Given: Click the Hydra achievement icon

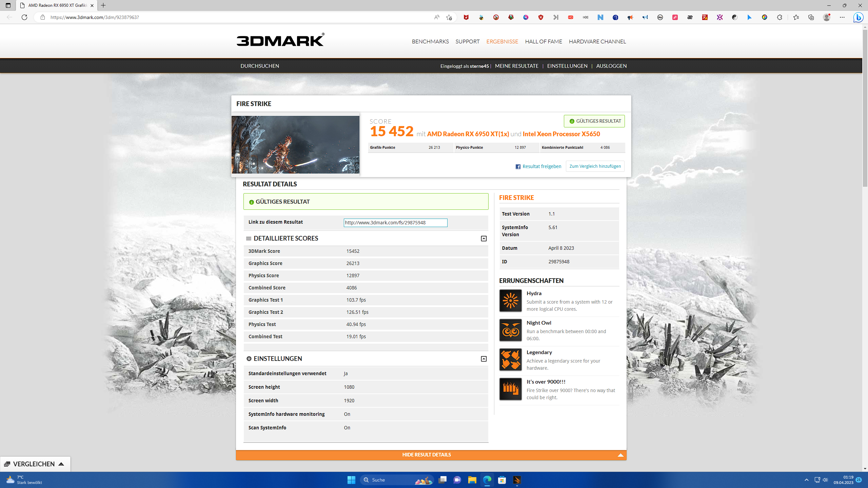Looking at the screenshot, I should click(510, 301).
